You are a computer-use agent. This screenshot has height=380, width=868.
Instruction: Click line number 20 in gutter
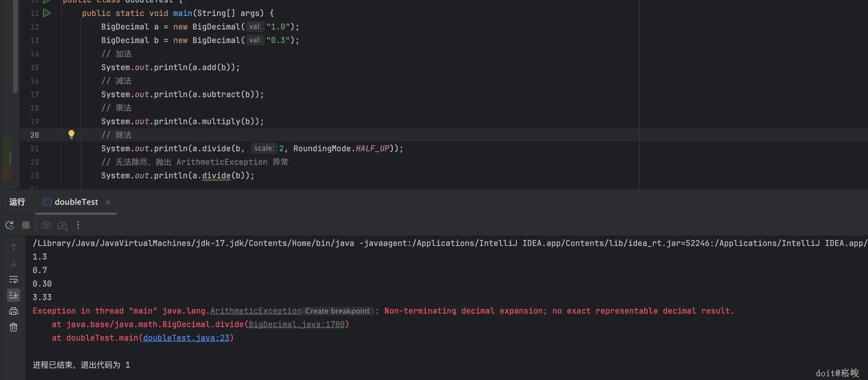click(x=34, y=135)
